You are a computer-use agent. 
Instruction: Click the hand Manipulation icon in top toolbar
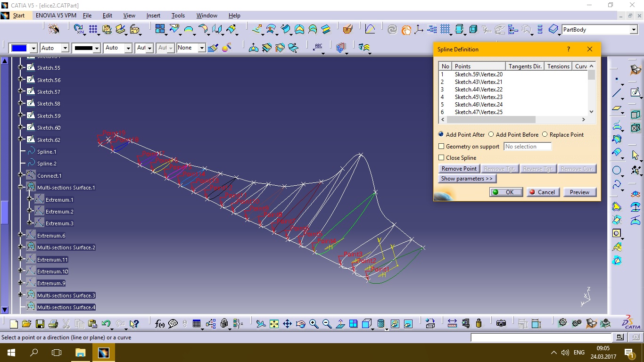point(406,30)
